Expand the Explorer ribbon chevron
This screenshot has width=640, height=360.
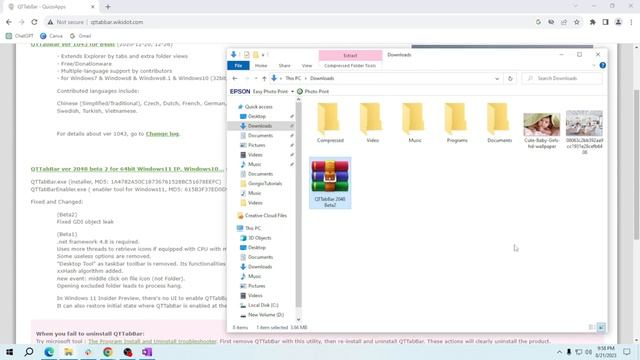(593, 65)
